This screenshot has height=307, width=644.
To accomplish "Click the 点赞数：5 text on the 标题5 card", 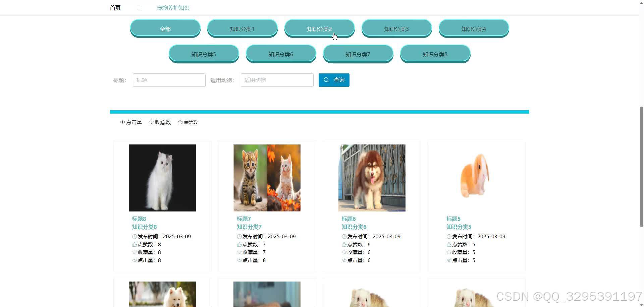I will coord(464,245).
